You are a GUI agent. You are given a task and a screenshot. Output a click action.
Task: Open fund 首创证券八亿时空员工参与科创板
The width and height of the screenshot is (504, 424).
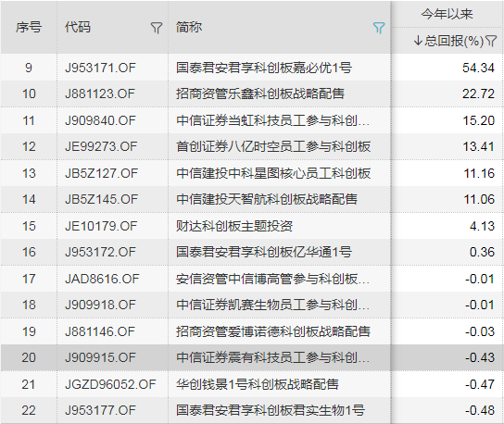[273, 147]
